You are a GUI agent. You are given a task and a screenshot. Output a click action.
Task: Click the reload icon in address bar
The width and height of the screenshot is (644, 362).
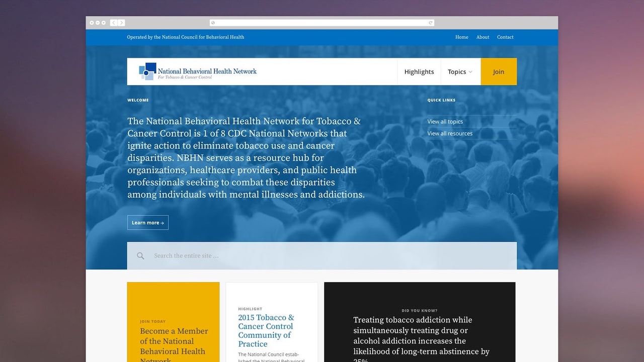[431, 23]
